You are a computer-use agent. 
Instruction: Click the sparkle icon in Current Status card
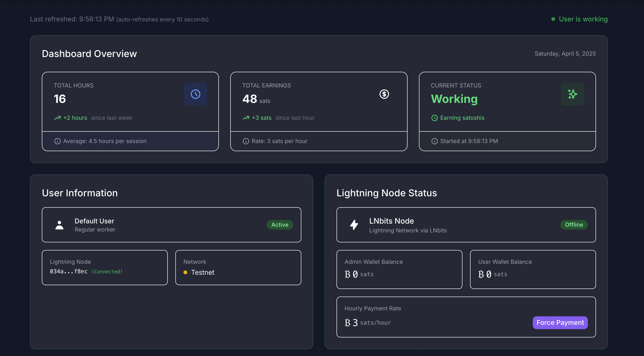click(x=572, y=94)
